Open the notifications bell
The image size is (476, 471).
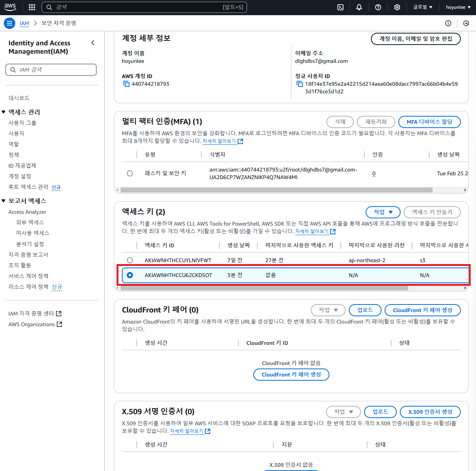point(359,7)
